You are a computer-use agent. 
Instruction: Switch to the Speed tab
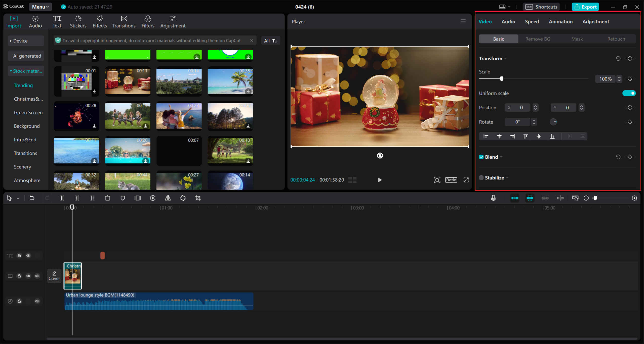532,22
